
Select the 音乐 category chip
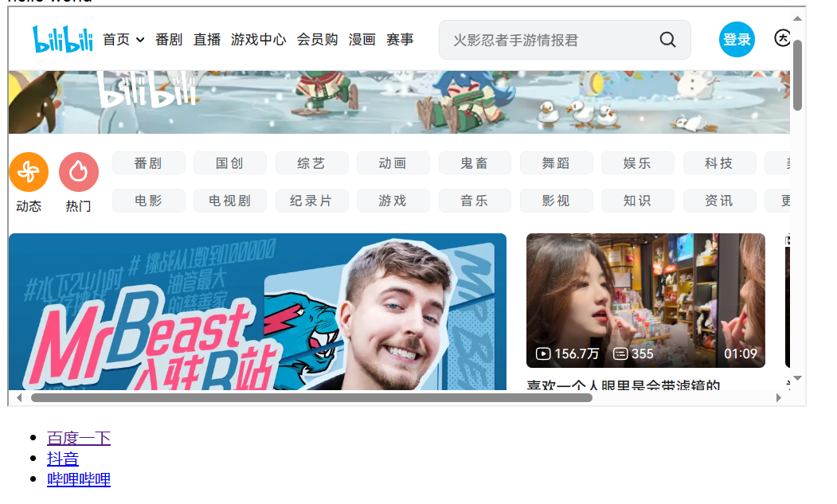475,200
